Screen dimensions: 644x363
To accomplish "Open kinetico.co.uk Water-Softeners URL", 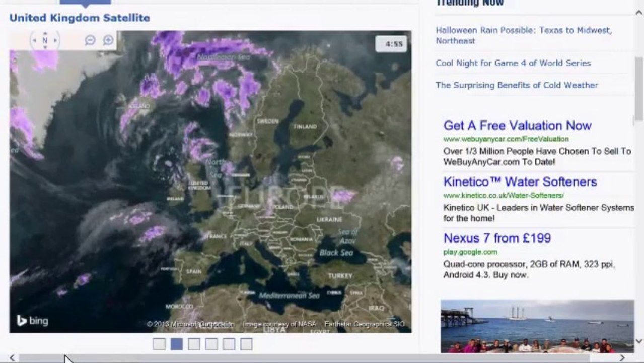I will click(504, 195).
